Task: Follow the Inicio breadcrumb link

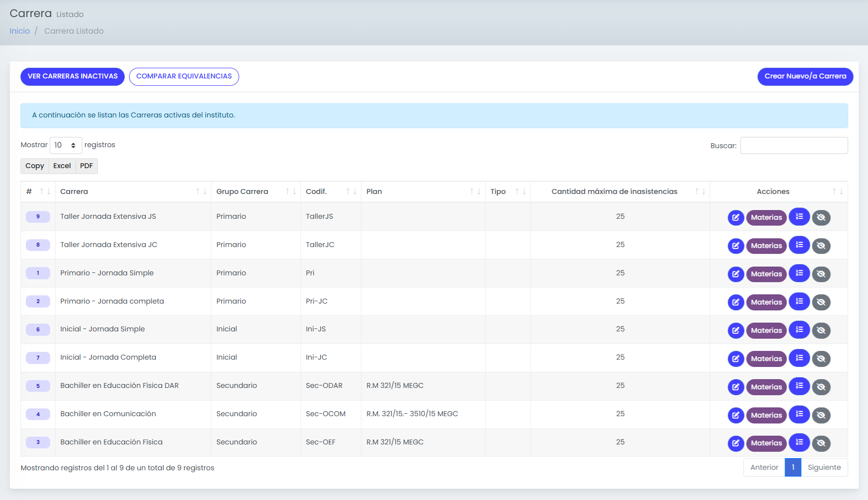Action: pos(19,31)
